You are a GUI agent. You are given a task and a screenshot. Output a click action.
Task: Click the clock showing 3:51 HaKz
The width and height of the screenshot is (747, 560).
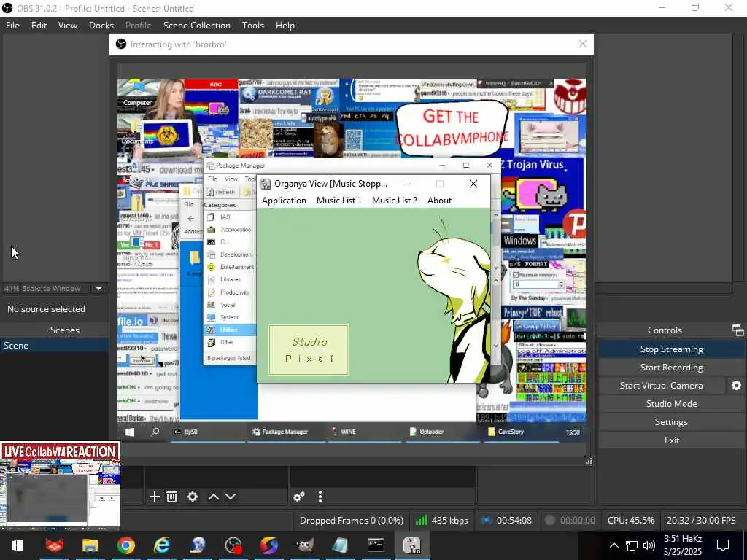pos(683,545)
